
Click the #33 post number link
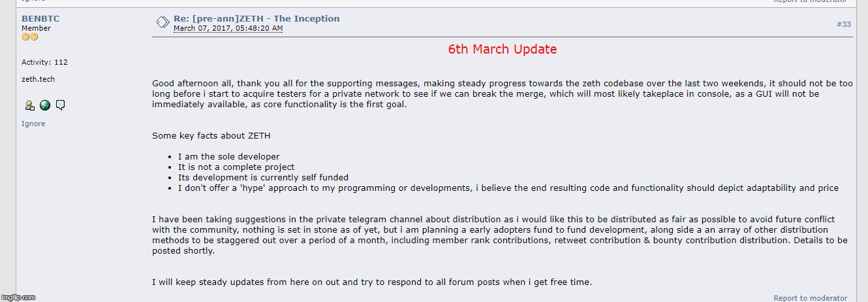[x=844, y=24]
